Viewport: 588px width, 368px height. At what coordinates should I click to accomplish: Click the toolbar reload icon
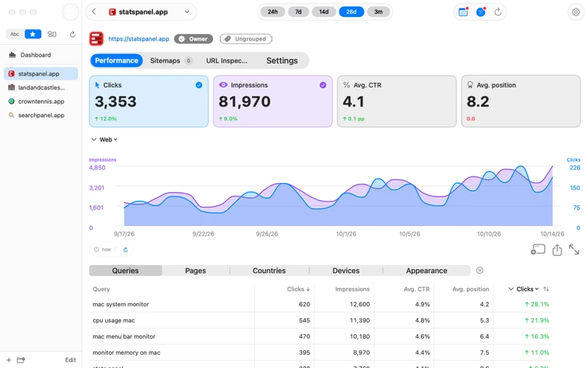498,12
